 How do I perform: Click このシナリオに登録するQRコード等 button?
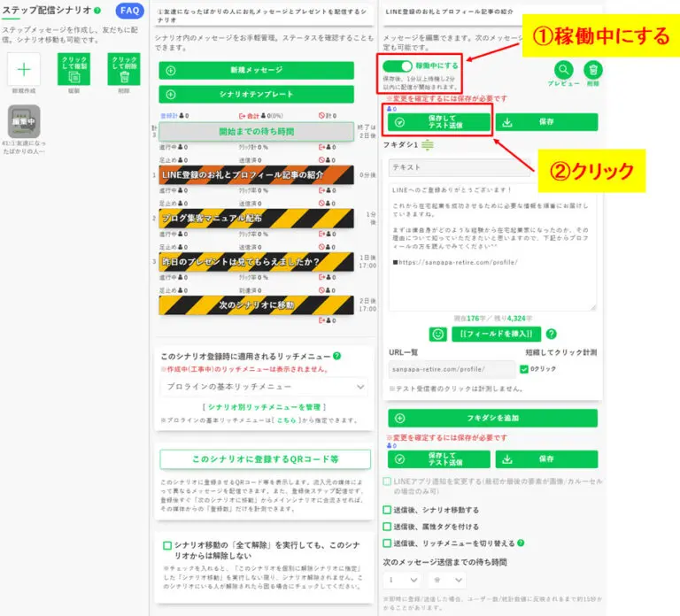tap(265, 459)
